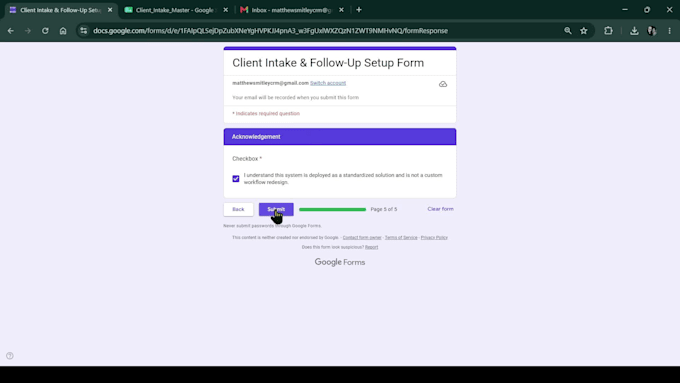The width and height of the screenshot is (680, 383).
Task: Switch to the Gmail Inbox tab
Action: tap(291, 10)
